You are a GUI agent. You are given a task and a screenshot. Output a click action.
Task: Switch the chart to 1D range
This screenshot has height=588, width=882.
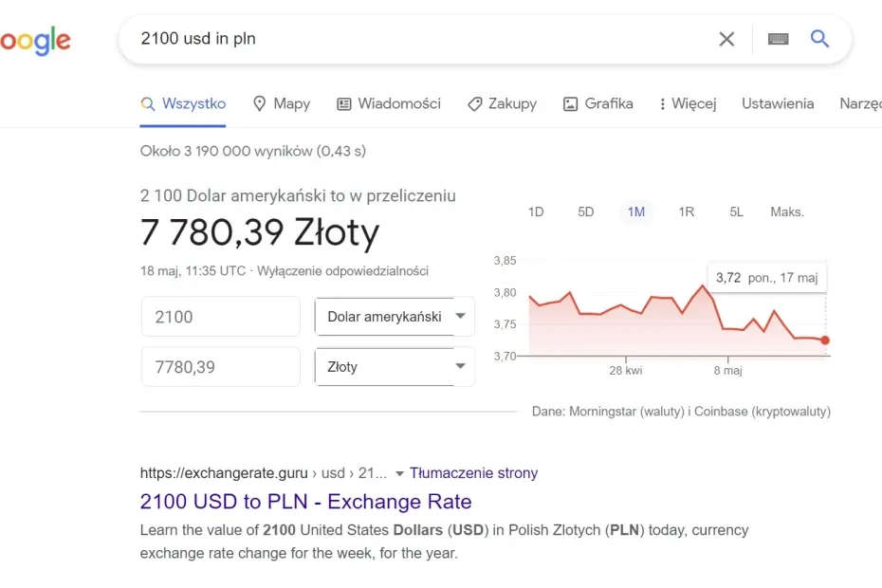coord(536,211)
